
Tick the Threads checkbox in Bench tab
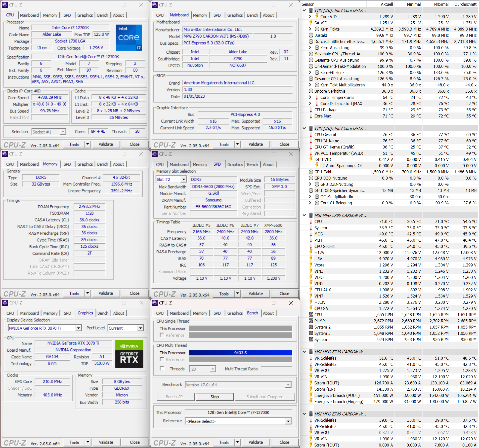pos(162,369)
